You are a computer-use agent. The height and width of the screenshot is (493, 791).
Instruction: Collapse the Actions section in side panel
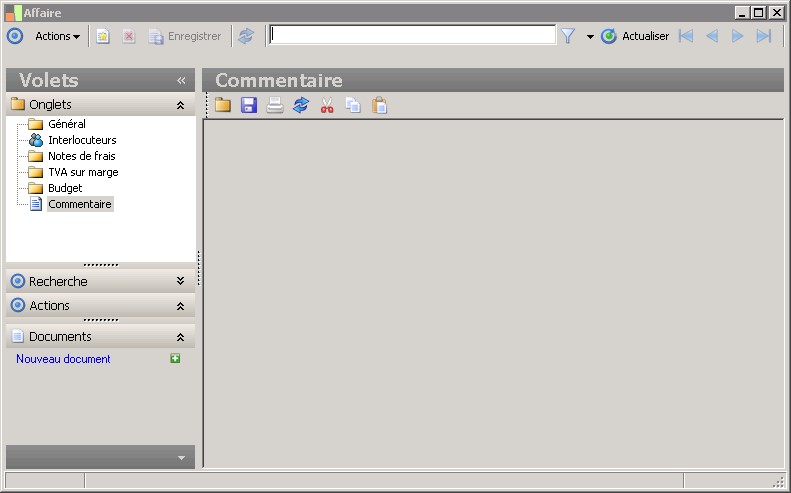(x=180, y=306)
